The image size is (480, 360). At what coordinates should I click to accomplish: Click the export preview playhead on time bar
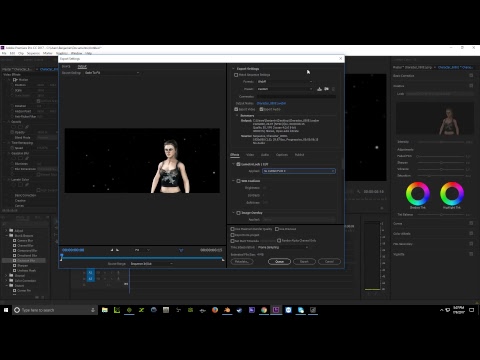coord(62,256)
